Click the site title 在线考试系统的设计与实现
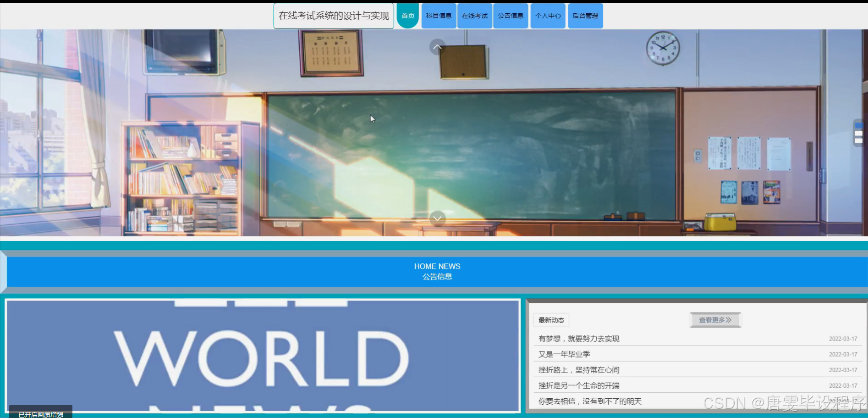 click(334, 16)
